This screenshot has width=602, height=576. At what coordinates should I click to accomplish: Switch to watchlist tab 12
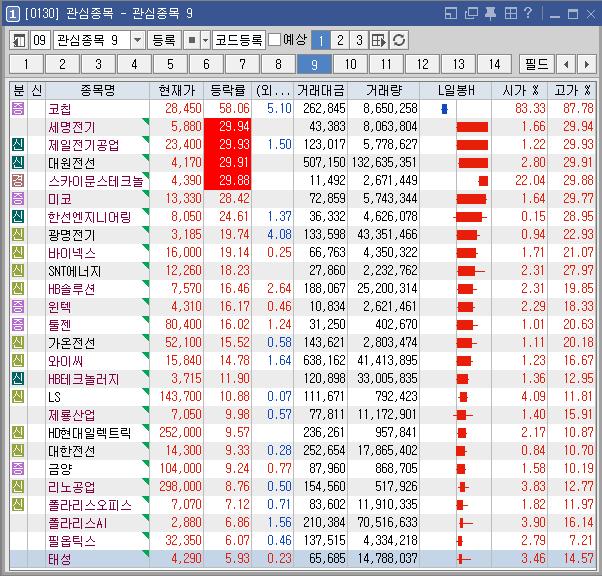(422, 64)
